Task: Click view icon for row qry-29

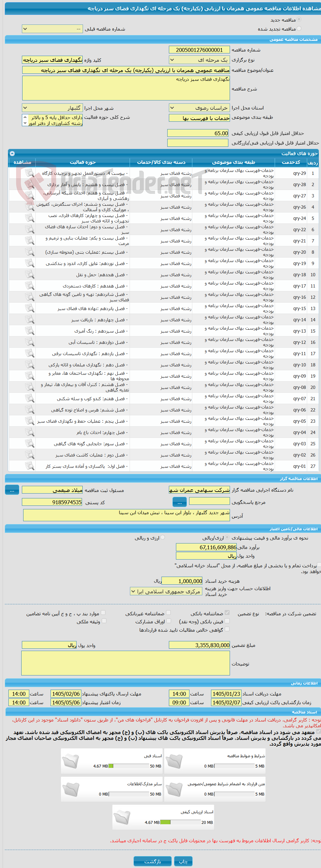Action: (x=30, y=173)
